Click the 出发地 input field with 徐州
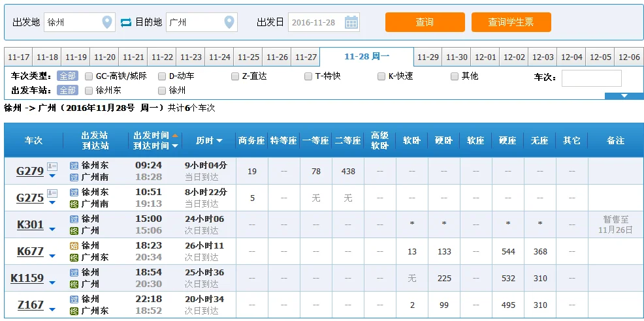This screenshot has height=321, width=644. tap(79, 22)
